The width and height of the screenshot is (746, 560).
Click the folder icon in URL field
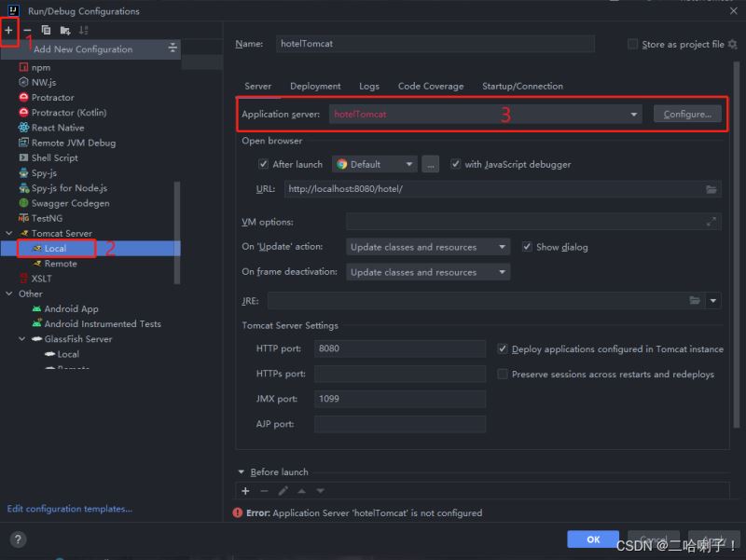711,189
